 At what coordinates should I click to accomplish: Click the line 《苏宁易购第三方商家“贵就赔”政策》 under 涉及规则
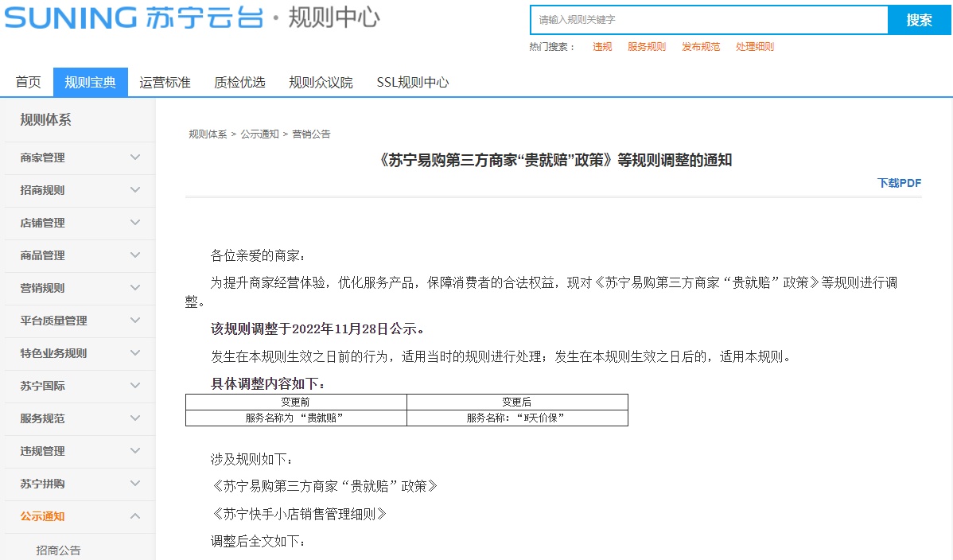point(324,486)
